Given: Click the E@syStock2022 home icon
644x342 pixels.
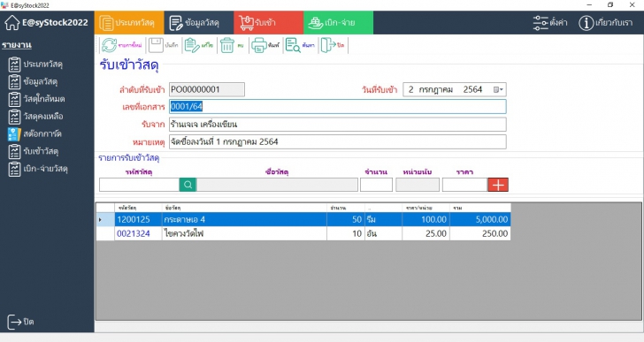Looking at the screenshot, I should (x=11, y=23).
